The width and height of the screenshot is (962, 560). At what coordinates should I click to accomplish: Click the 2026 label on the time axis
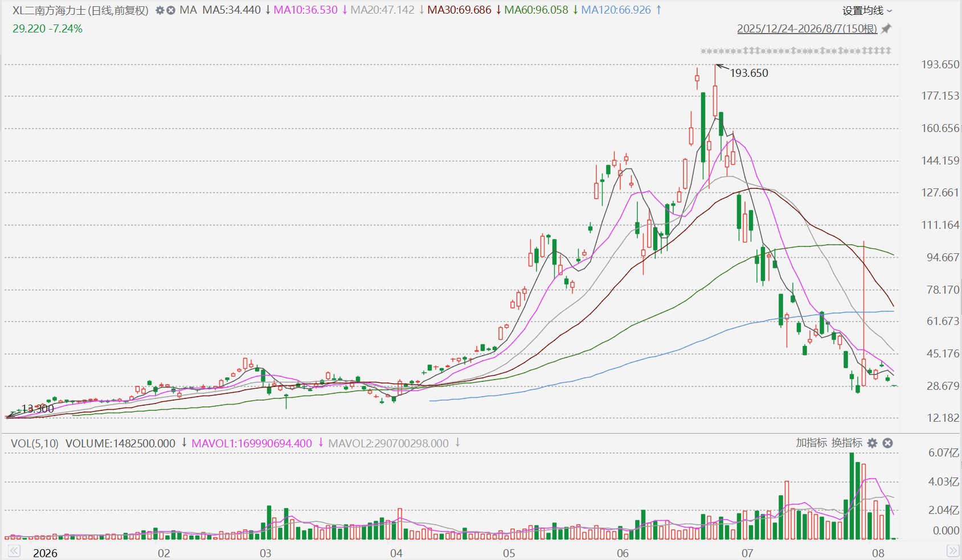pyautogui.click(x=45, y=553)
